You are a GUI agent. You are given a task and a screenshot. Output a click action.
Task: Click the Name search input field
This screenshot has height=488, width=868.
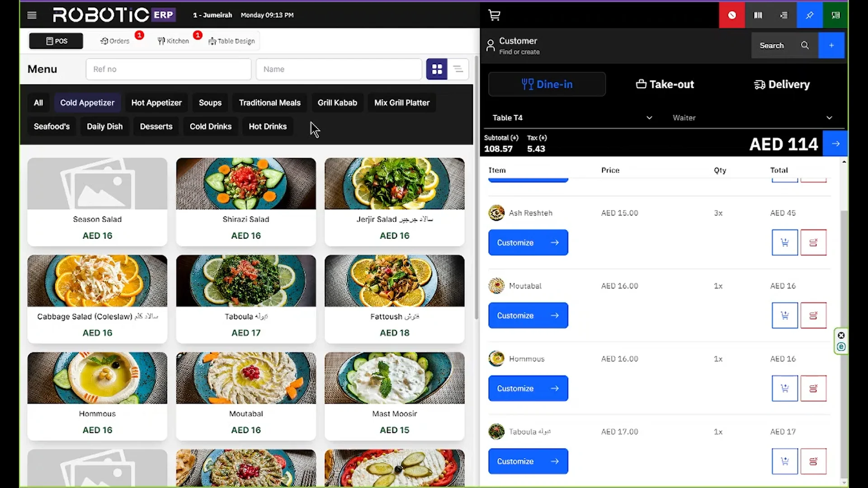pos(339,69)
